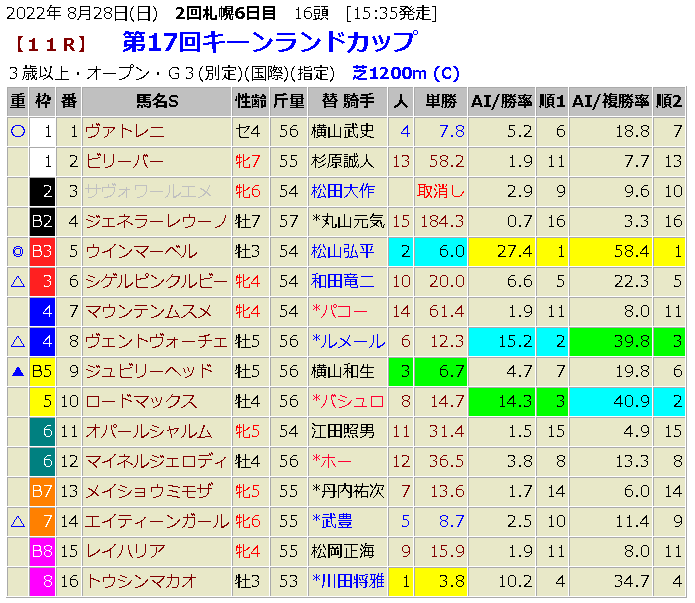Open horse ジュビリーヘッド
Viewport: 695px width, 603px height.
click(148, 372)
